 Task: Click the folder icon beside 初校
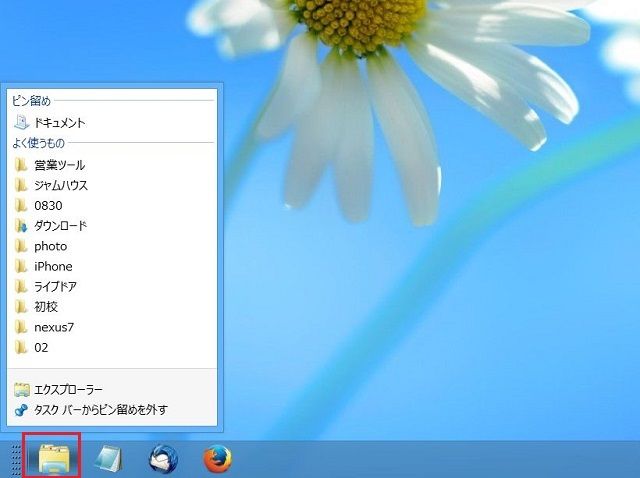pyautogui.click(x=21, y=307)
